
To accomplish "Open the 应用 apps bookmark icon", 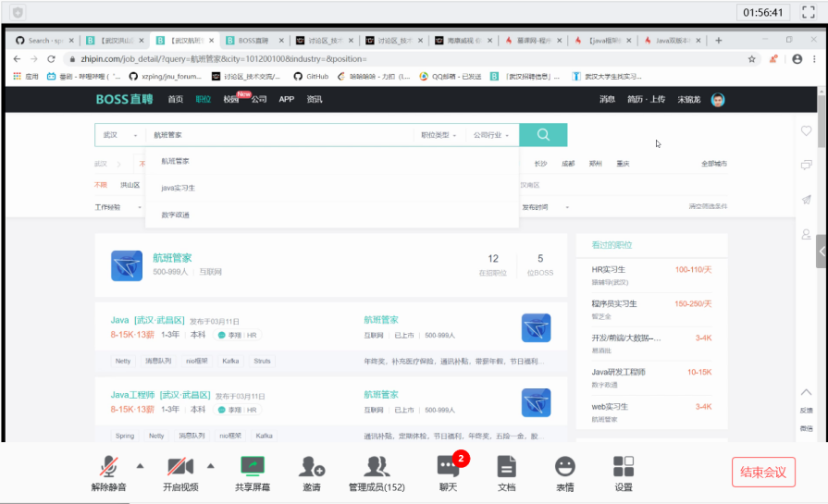I will pos(25,77).
